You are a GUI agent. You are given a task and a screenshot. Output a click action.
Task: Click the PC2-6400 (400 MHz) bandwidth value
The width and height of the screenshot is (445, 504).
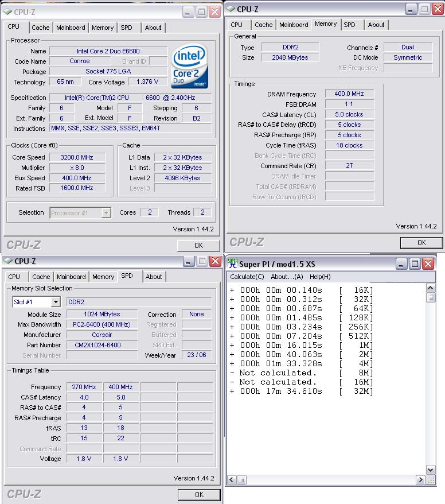(x=102, y=324)
